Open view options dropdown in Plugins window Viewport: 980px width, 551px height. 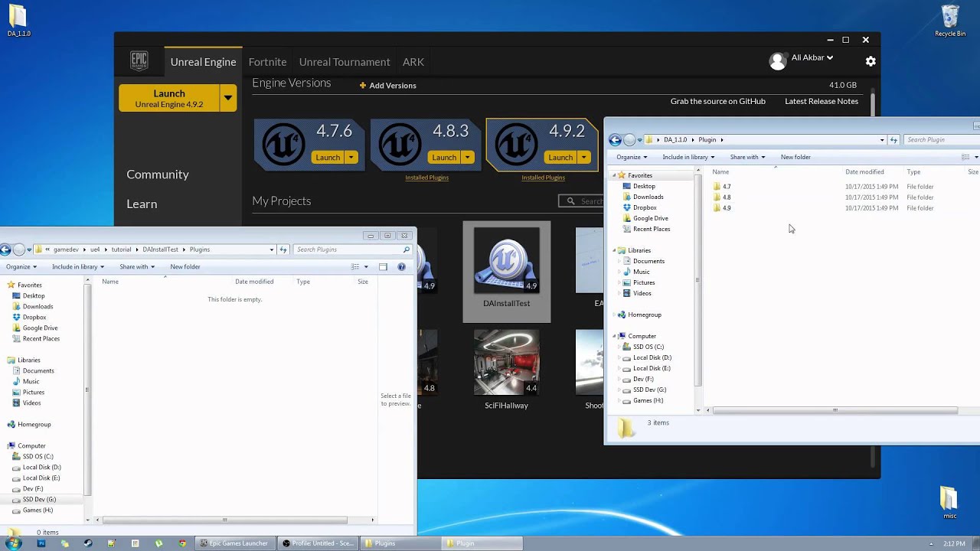tap(366, 267)
